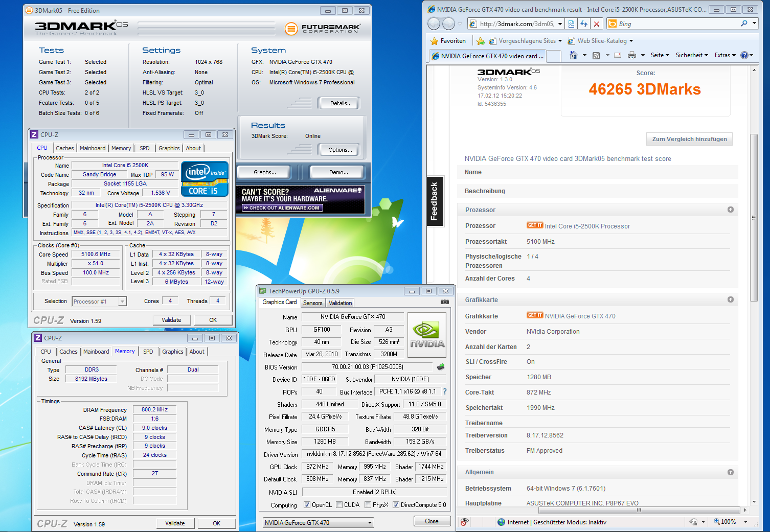Switch to the Caches tab in upper CPU-Z
Viewport: 770px width, 532px height.
tap(65, 148)
